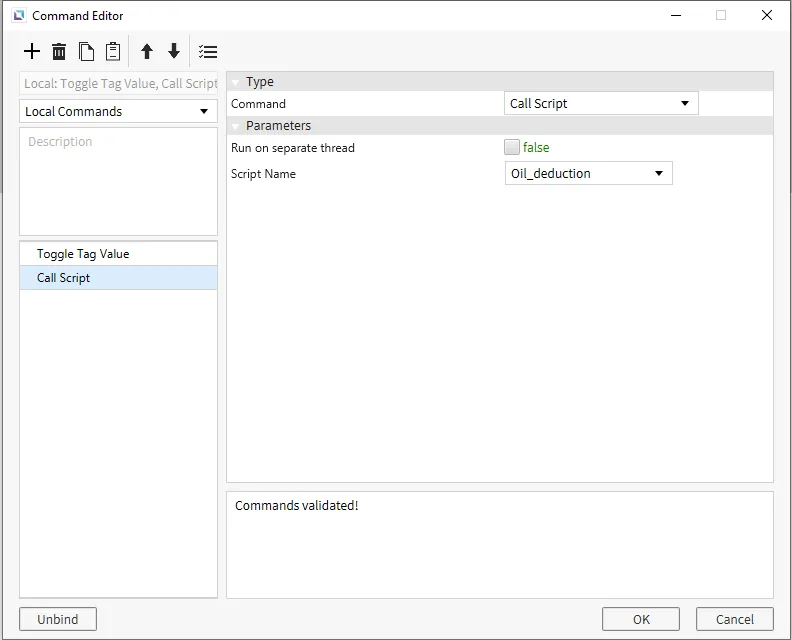The width and height of the screenshot is (792, 640).
Task: Collapse the Parameters section
Action: [236, 126]
